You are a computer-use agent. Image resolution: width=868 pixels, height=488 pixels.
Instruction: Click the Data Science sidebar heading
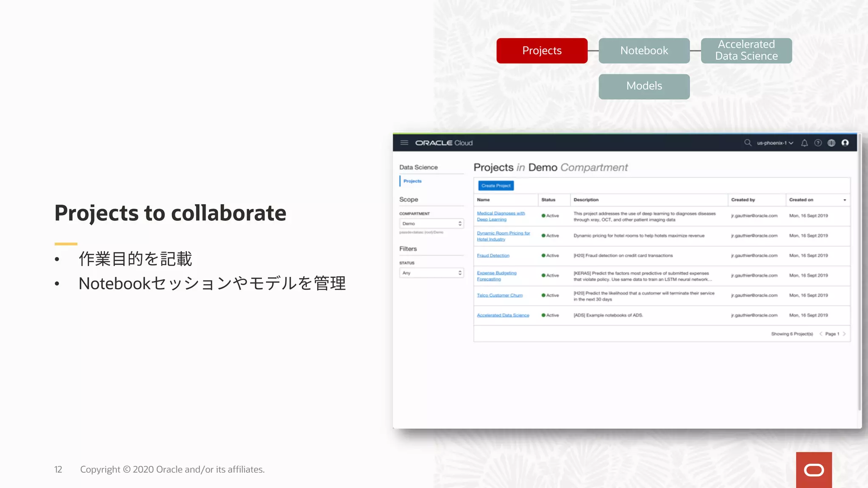click(x=418, y=167)
